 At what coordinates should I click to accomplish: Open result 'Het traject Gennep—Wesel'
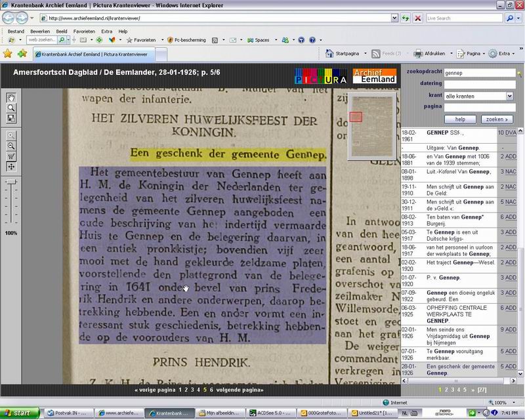pyautogui.click(x=461, y=262)
